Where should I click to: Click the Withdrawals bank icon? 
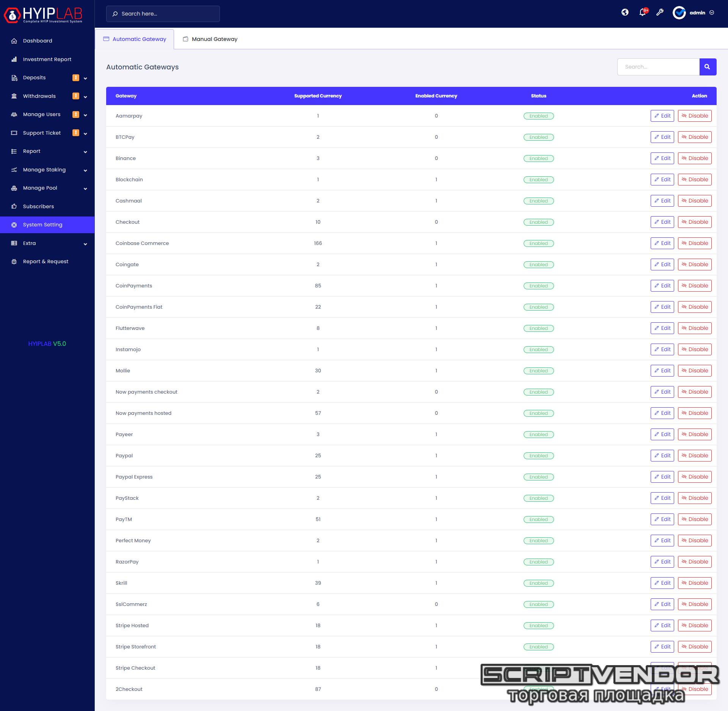coord(14,96)
